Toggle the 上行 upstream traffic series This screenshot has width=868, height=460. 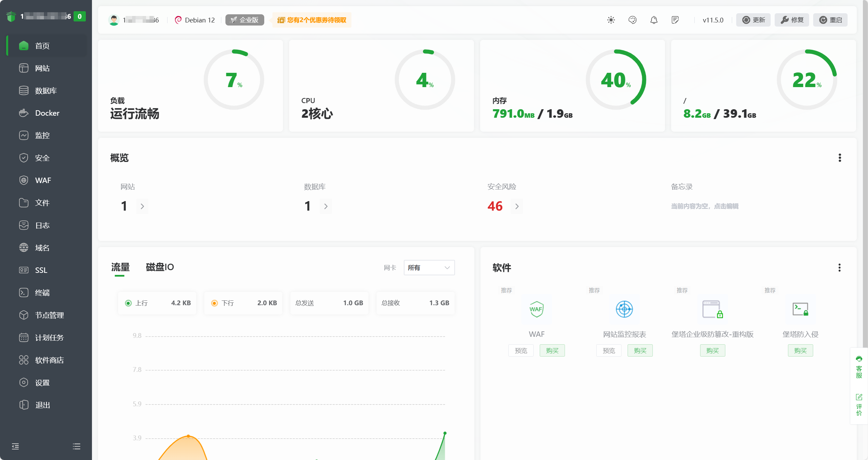[x=128, y=303]
